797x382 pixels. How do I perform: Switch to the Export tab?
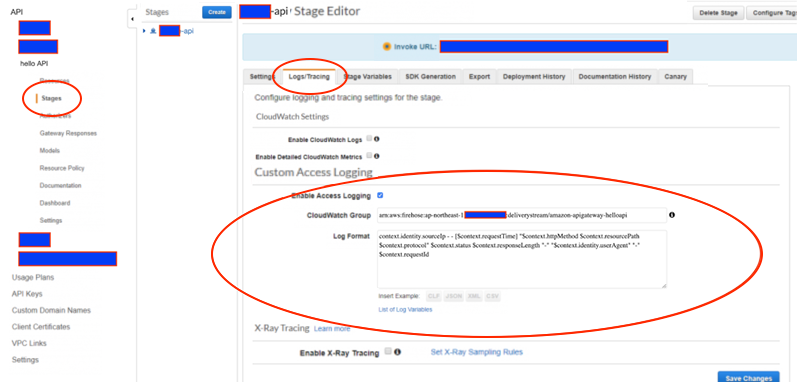click(479, 77)
